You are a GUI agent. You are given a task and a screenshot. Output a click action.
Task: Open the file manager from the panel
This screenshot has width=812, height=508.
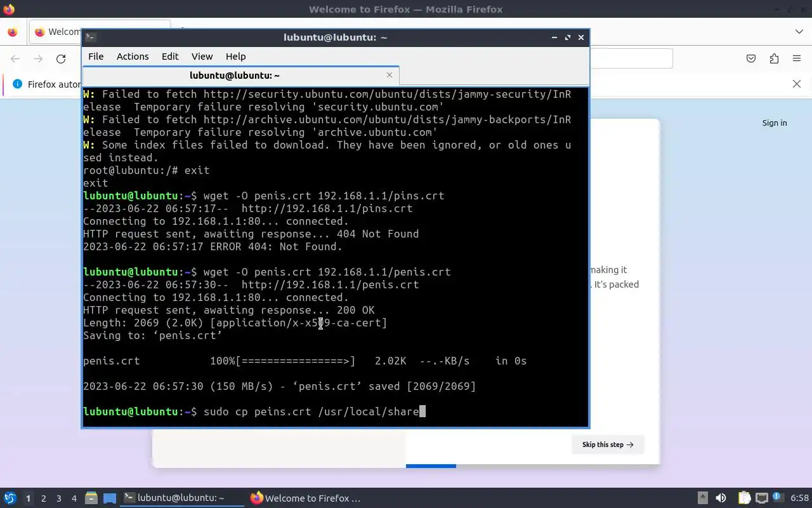click(x=91, y=498)
